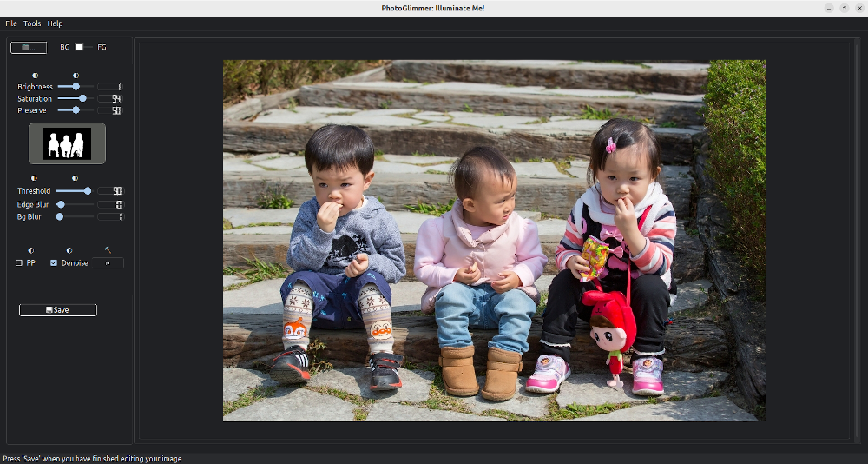This screenshot has width=868, height=464.
Task: Click the half-circle icon above the Threshold label
Action: pos(35,178)
